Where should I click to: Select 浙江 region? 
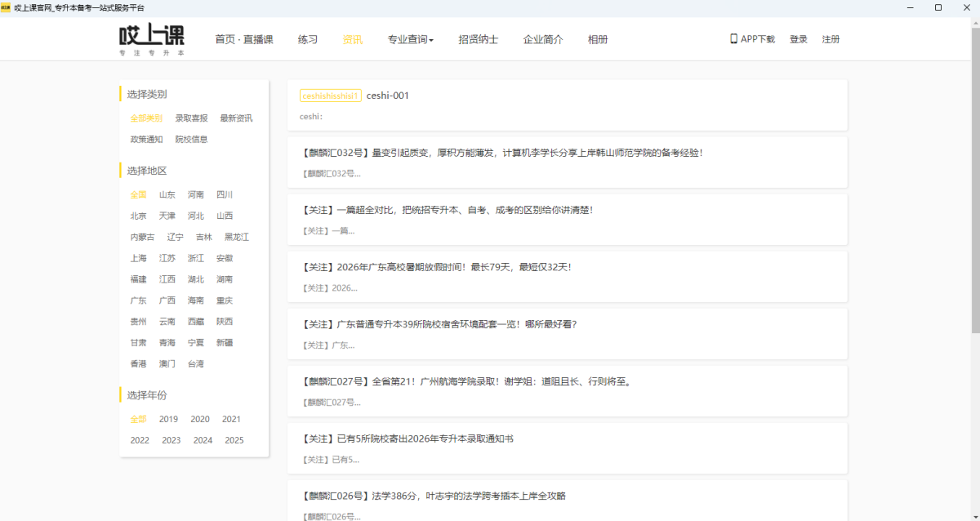(x=196, y=258)
